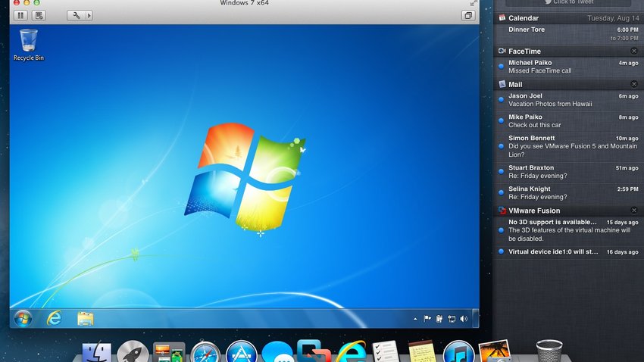Viewport: 644px width, 362px height.
Task: Clear the FaceTime notifications
Action: (634, 51)
